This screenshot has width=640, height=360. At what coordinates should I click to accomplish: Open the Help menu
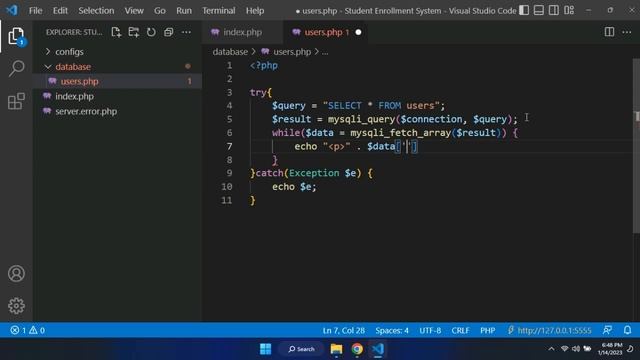pyautogui.click(x=255, y=11)
